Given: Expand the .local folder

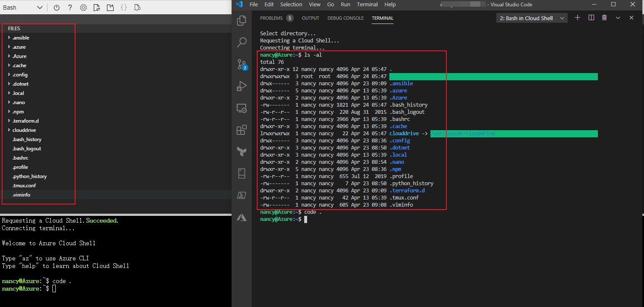Looking at the screenshot, I should [x=18, y=93].
